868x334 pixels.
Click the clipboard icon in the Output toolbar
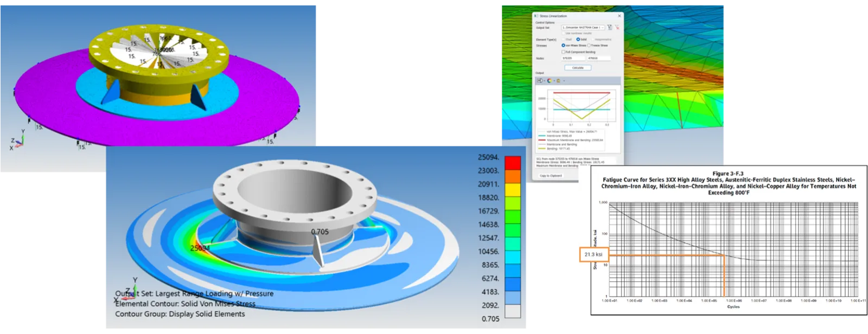point(558,81)
